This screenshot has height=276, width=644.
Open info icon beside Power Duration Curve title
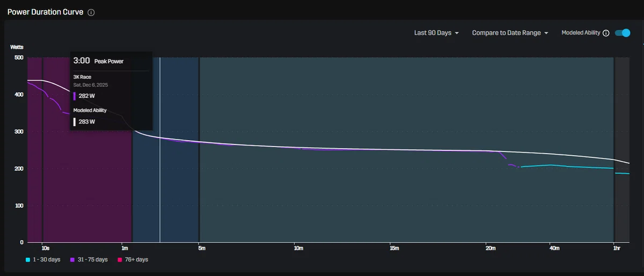coord(91,12)
